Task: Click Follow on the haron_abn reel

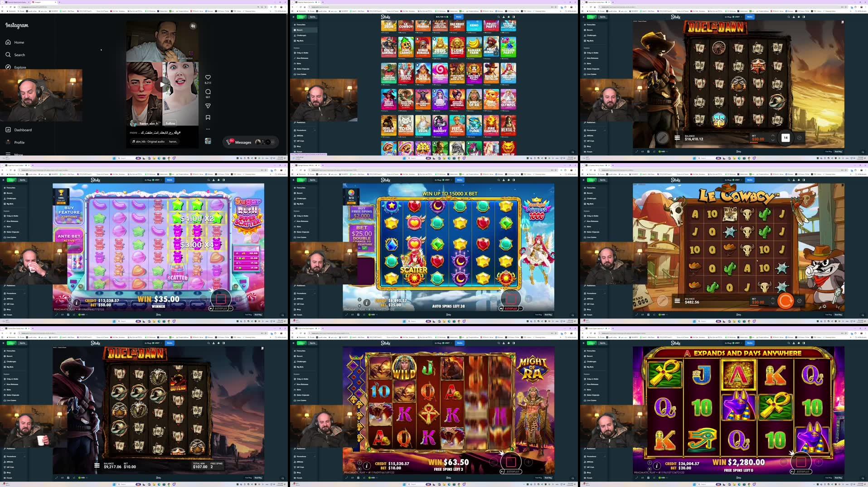Action: pos(170,123)
